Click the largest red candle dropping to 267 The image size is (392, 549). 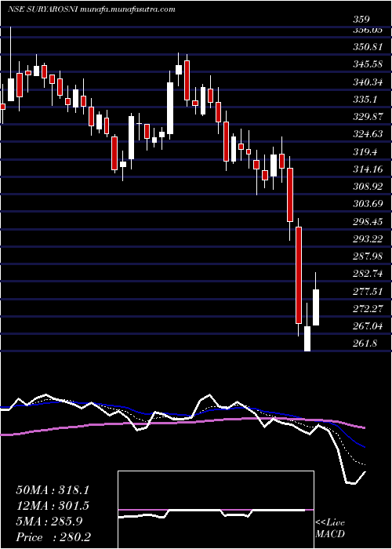(299, 275)
